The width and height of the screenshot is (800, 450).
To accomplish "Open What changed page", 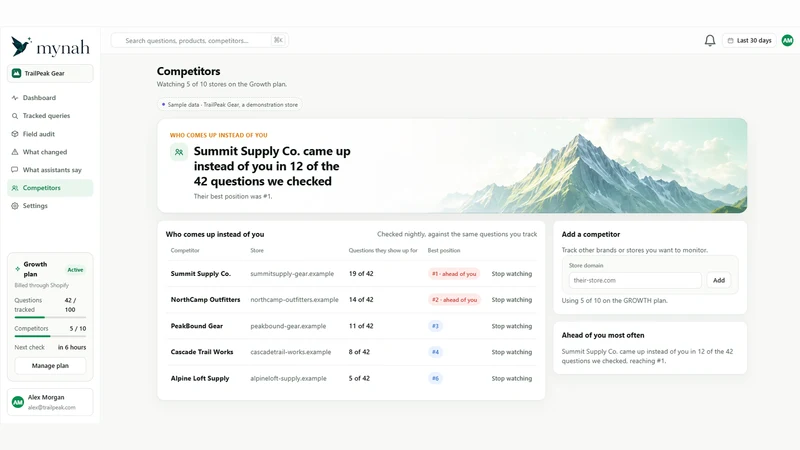I will pos(50,152).
